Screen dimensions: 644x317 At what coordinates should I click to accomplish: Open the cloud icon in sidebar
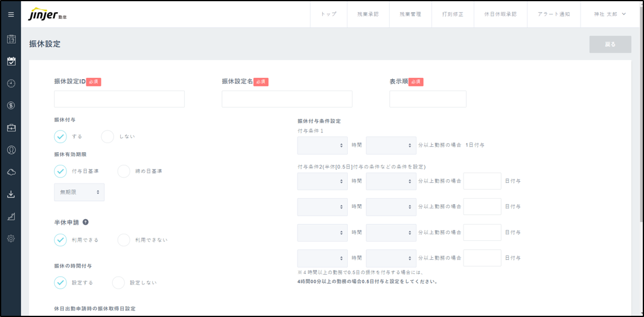point(11,172)
